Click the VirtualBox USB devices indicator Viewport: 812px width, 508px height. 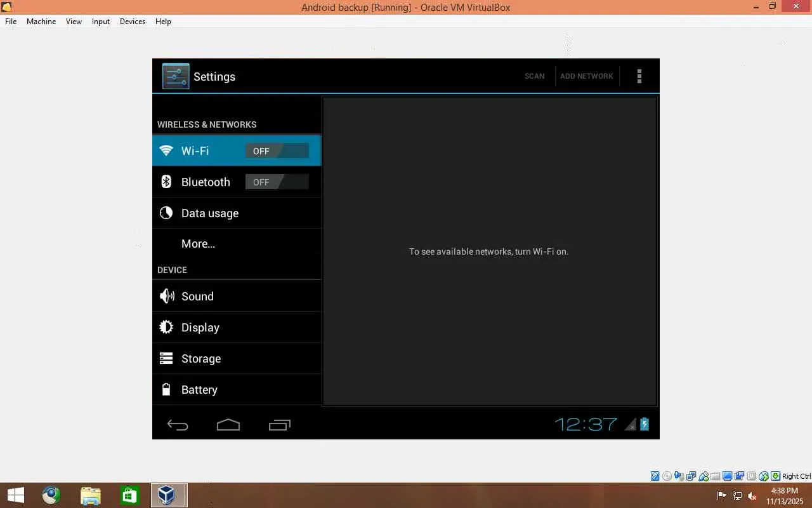pyautogui.click(x=704, y=476)
